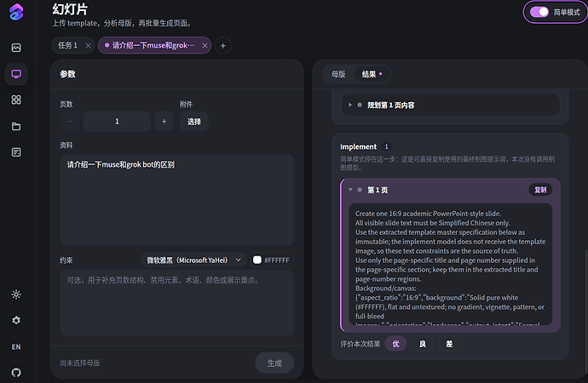
Task: Toggle theme with the sun icon
Action: click(16, 294)
